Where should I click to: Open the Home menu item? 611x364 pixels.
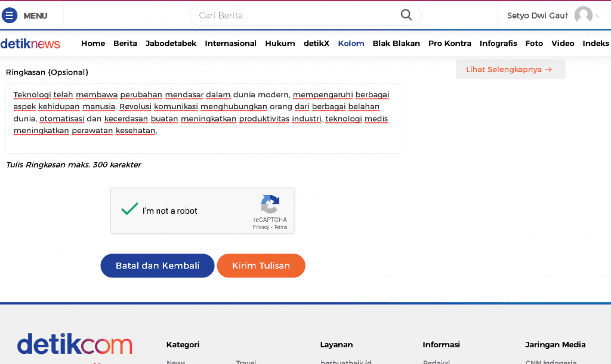[x=92, y=43]
